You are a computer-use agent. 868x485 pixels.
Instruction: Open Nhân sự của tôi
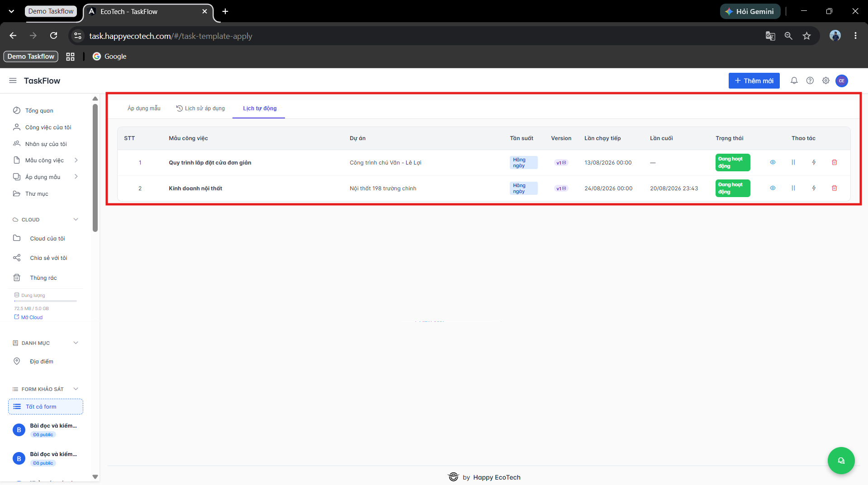[x=45, y=144]
